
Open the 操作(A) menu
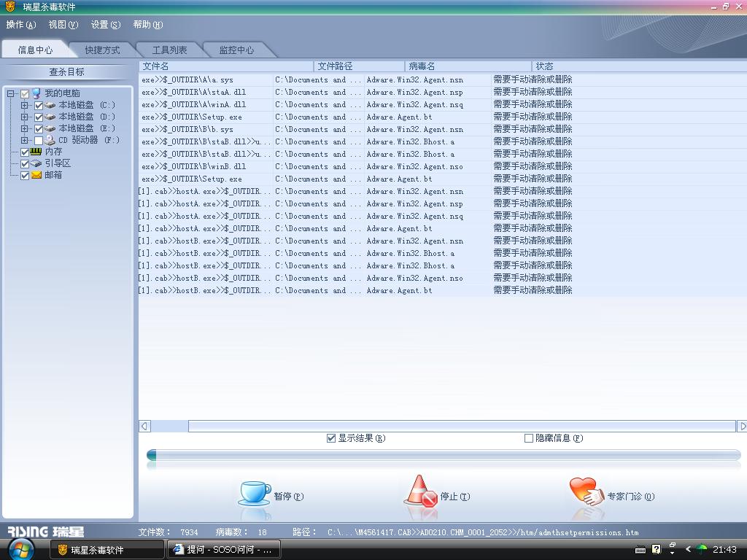coord(21,25)
